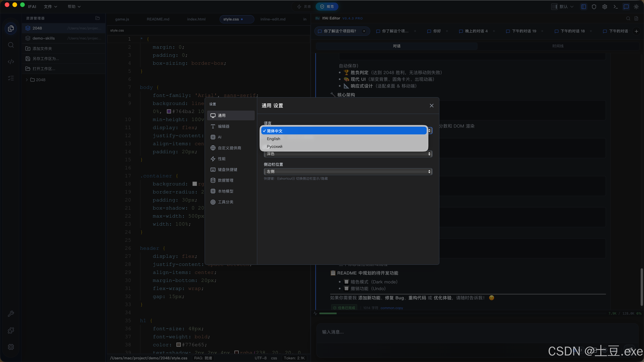The width and height of the screenshot is (644, 362).
Task: Open settings via the top-right gear icon
Action: click(604, 7)
